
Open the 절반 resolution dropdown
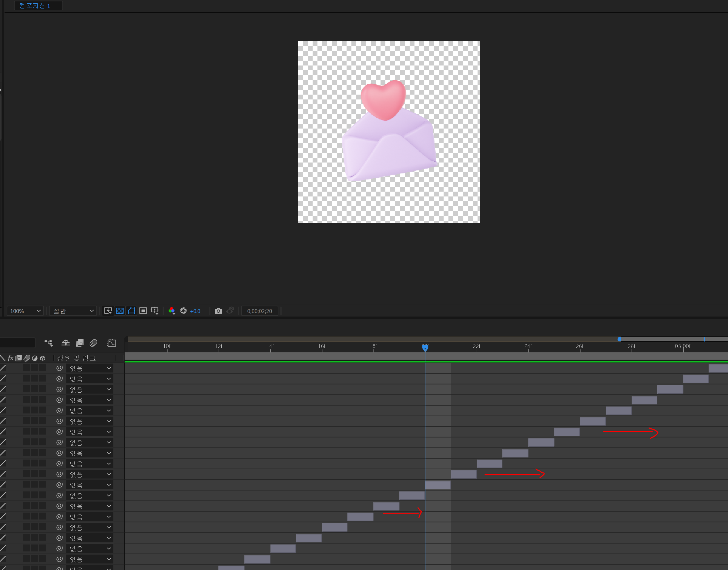[x=73, y=311]
